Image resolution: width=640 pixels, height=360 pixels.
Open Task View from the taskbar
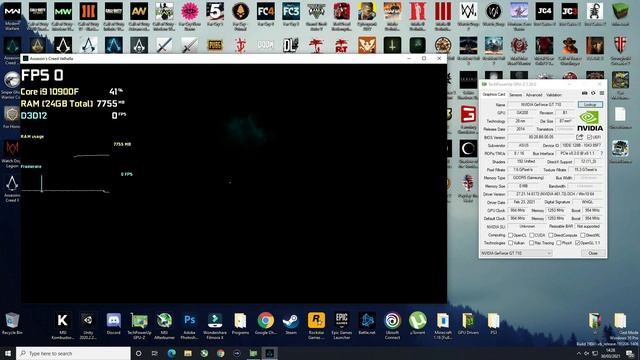pyautogui.click(x=155, y=353)
